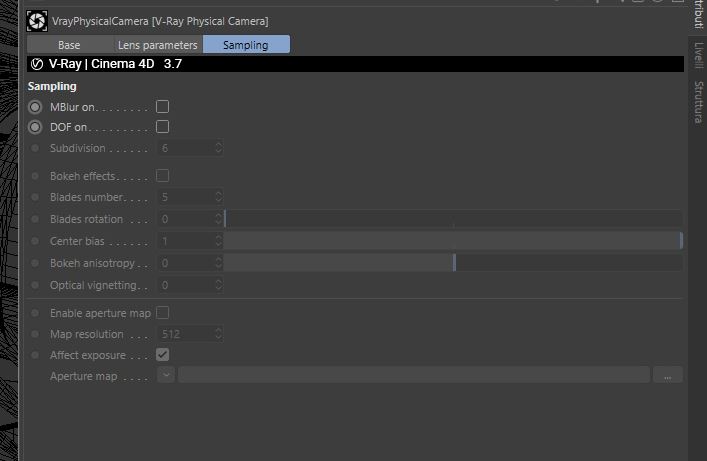Click the DOF on animation dot
The width and height of the screenshot is (707, 461).
(35, 127)
